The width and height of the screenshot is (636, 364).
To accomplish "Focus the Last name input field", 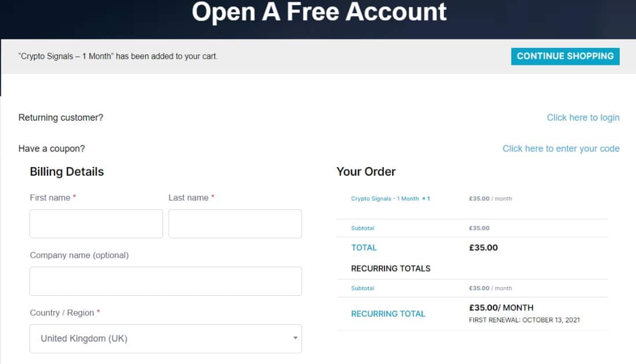I will click(x=235, y=224).
